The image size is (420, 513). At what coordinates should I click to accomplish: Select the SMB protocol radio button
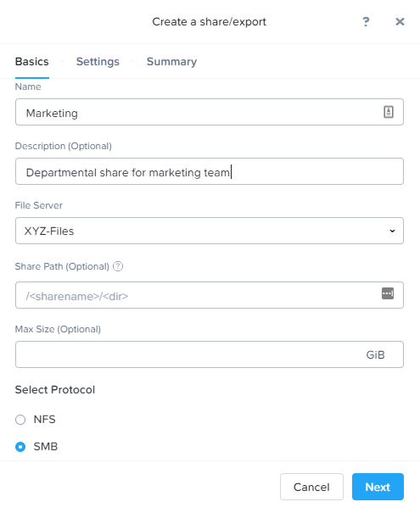click(x=20, y=447)
